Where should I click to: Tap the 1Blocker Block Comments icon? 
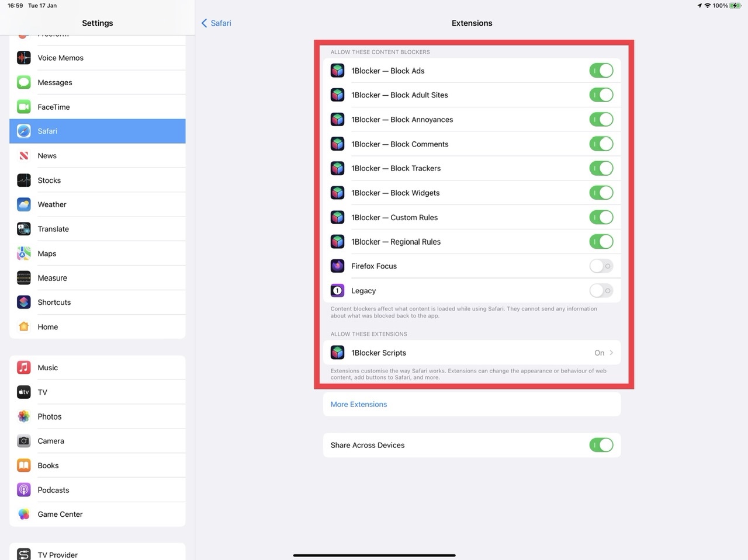click(x=338, y=144)
